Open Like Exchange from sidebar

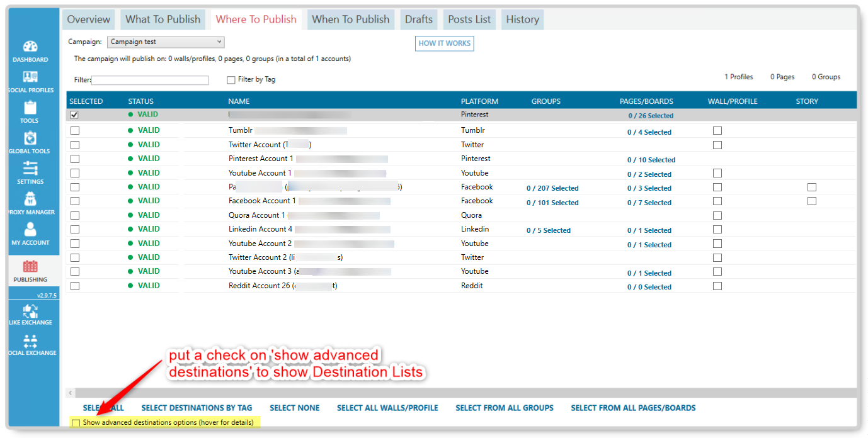[30, 314]
